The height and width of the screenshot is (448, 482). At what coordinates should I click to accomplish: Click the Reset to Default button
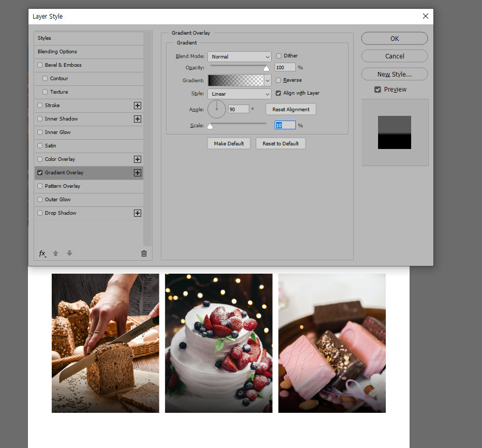[281, 144]
